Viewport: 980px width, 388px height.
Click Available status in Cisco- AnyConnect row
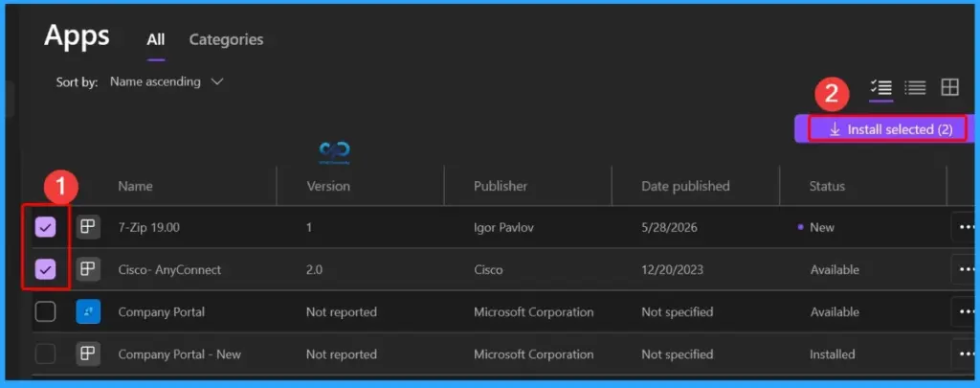click(x=835, y=270)
